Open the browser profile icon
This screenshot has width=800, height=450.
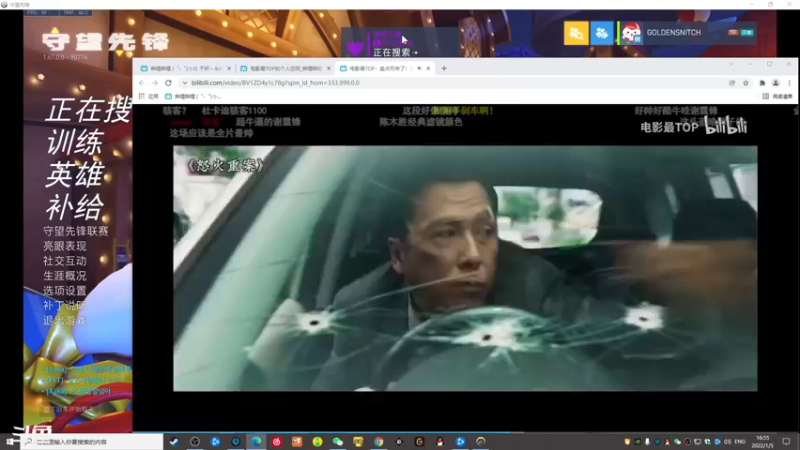[x=776, y=83]
